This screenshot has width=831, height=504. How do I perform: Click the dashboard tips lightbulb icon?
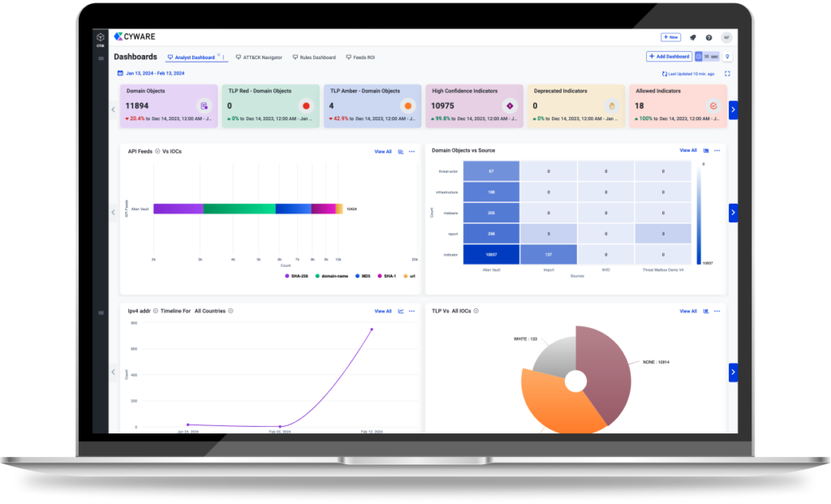(x=728, y=57)
